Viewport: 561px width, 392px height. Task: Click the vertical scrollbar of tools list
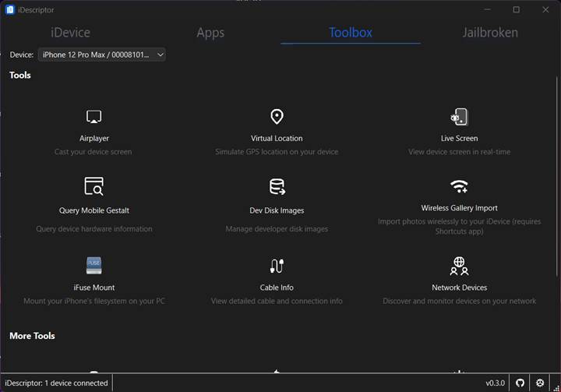(556, 177)
